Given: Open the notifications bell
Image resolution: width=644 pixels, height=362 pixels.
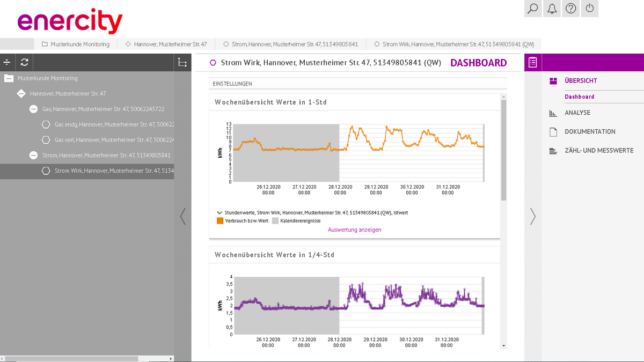Looking at the screenshot, I should coord(552,9).
